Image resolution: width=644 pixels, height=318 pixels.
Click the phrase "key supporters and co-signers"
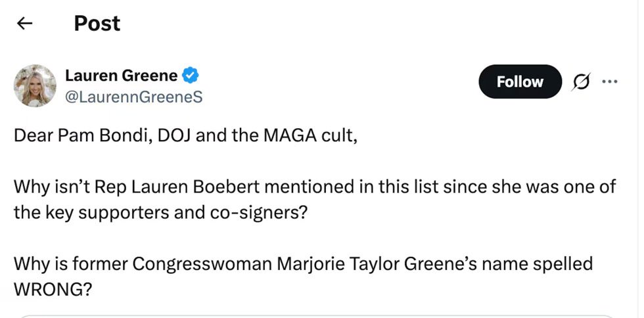pyautogui.click(x=172, y=213)
